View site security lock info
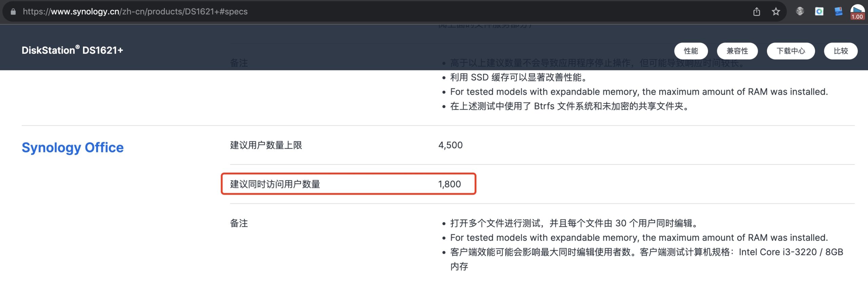The width and height of the screenshot is (868, 284). (x=13, y=12)
